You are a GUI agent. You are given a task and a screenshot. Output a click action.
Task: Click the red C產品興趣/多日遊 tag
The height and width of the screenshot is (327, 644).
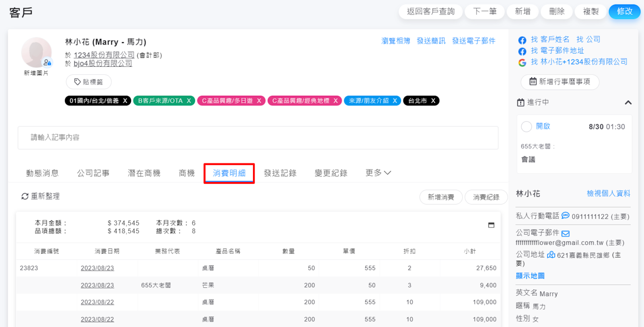(227, 101)
